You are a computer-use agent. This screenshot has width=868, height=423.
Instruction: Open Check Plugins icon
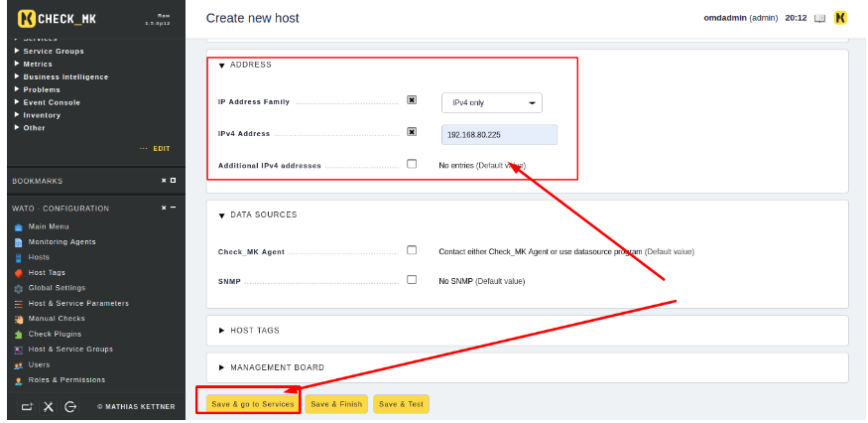(18, 335)
